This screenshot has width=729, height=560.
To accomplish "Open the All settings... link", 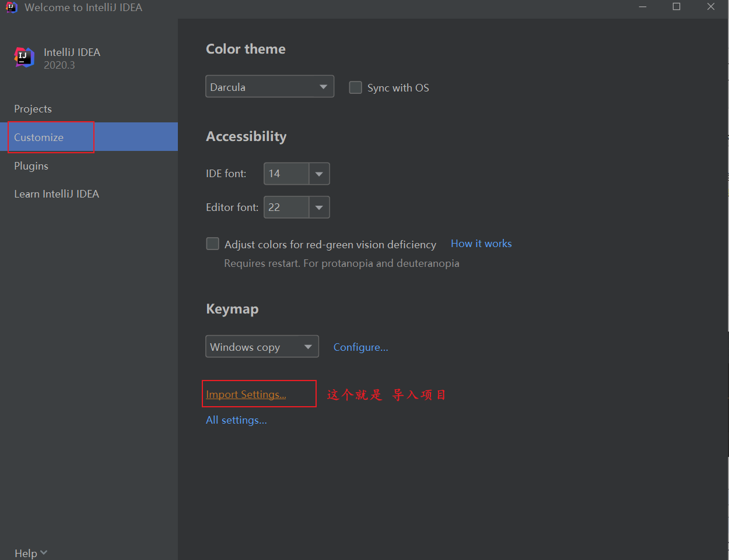I will pos(236,420).
